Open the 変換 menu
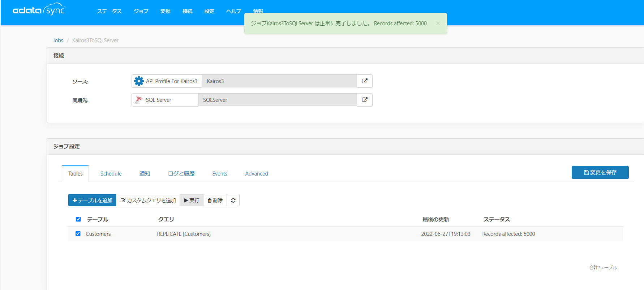 coord(166,11)
